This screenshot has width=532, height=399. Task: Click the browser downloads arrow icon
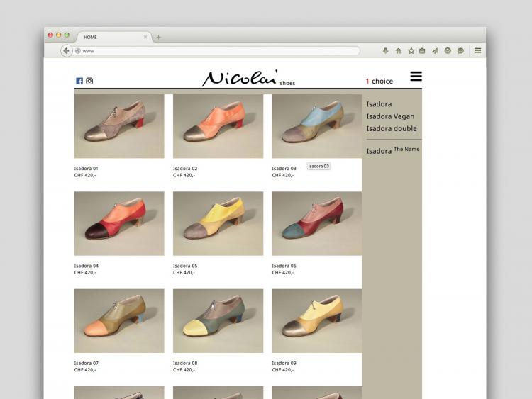tap(385, 51)
